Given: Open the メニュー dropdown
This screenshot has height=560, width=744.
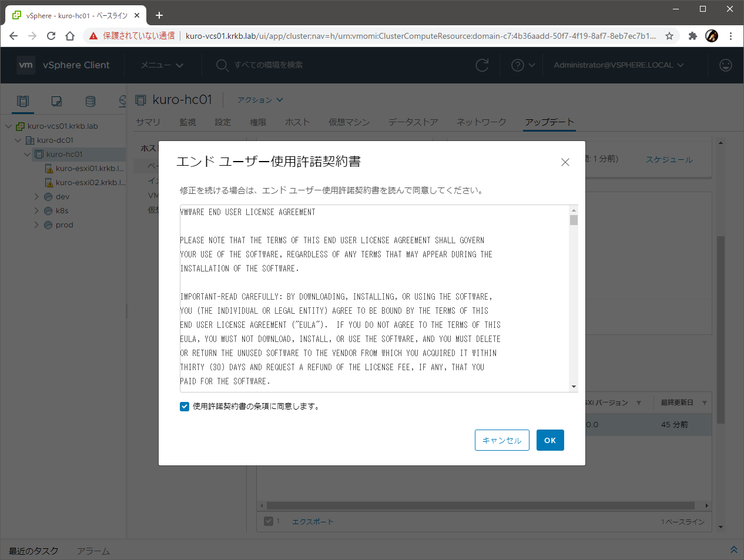Looking at the screenshot, I should point(162,65).
